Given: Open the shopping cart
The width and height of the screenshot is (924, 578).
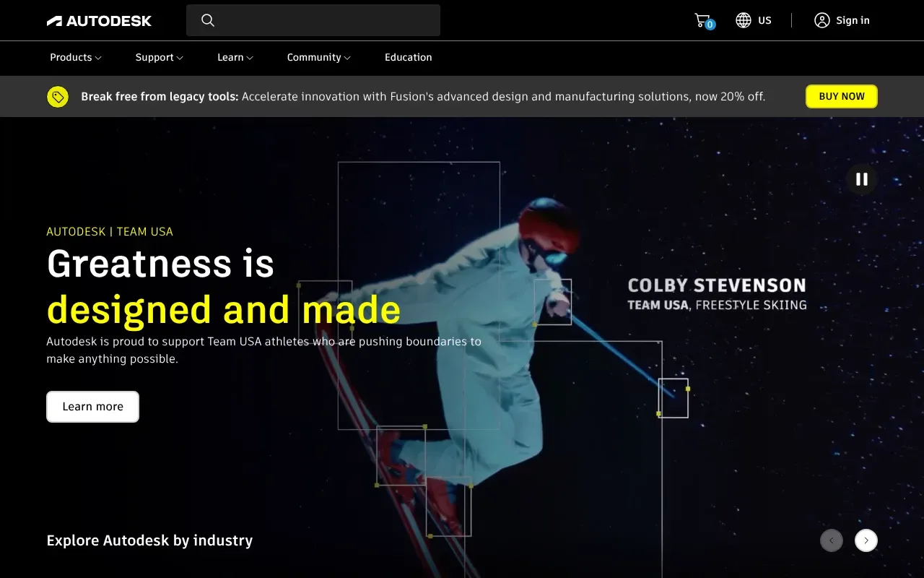Looking at the screenshot, I should click(x=702, y=20).
